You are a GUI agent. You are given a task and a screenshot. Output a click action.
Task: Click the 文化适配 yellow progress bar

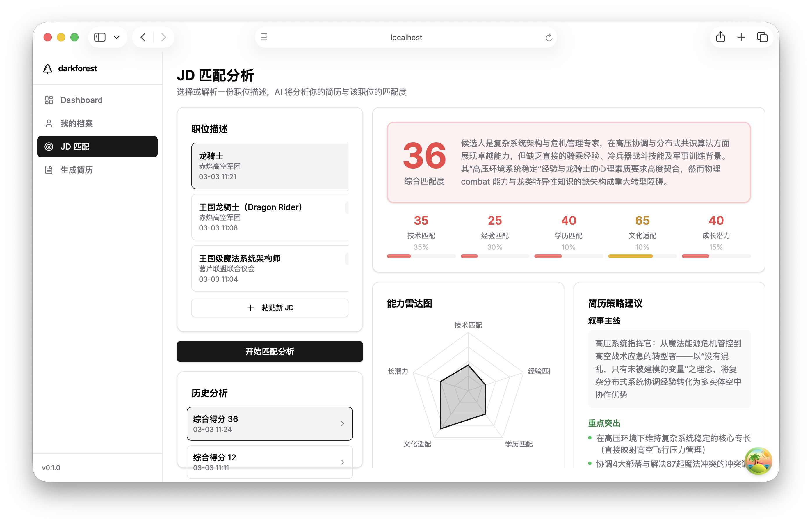[630, 256]
